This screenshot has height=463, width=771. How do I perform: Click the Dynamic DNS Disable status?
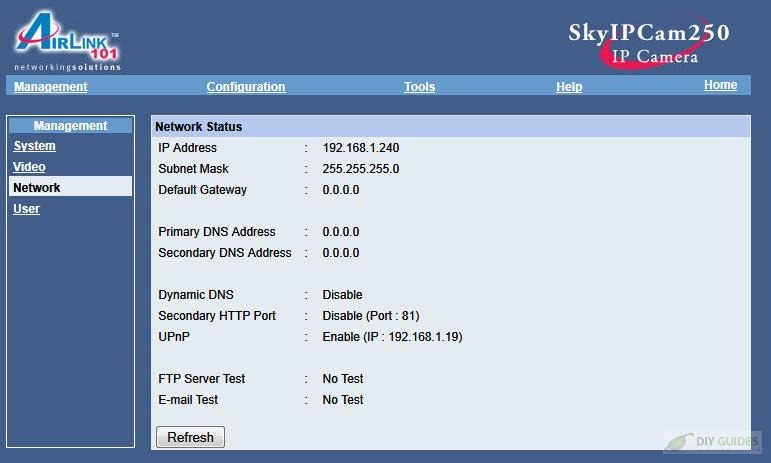[x=342, y=295]
